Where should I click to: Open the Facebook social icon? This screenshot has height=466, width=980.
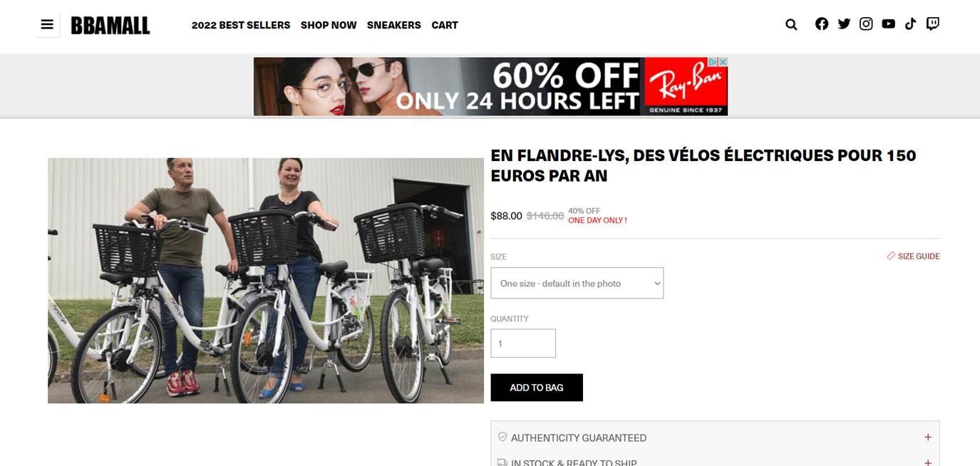[822, 24]
